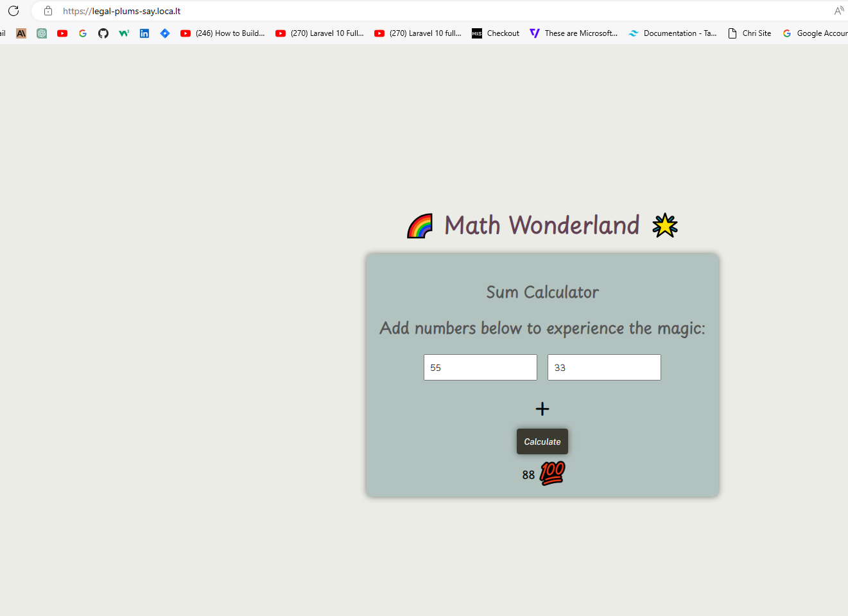Click the address bar URL

pos(122,11)
